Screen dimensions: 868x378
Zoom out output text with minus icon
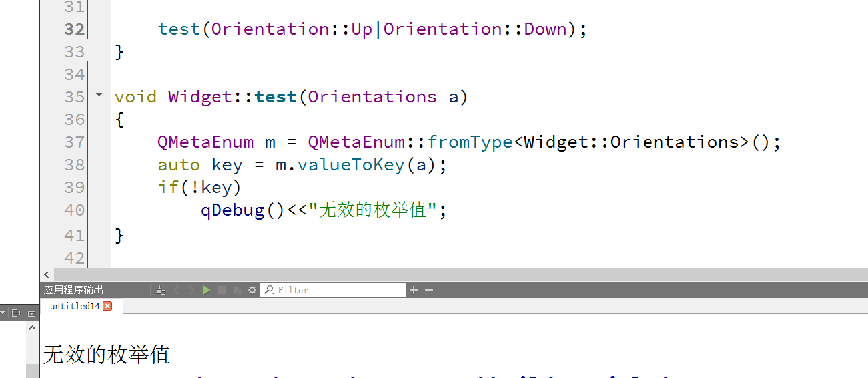pos(429,290)
